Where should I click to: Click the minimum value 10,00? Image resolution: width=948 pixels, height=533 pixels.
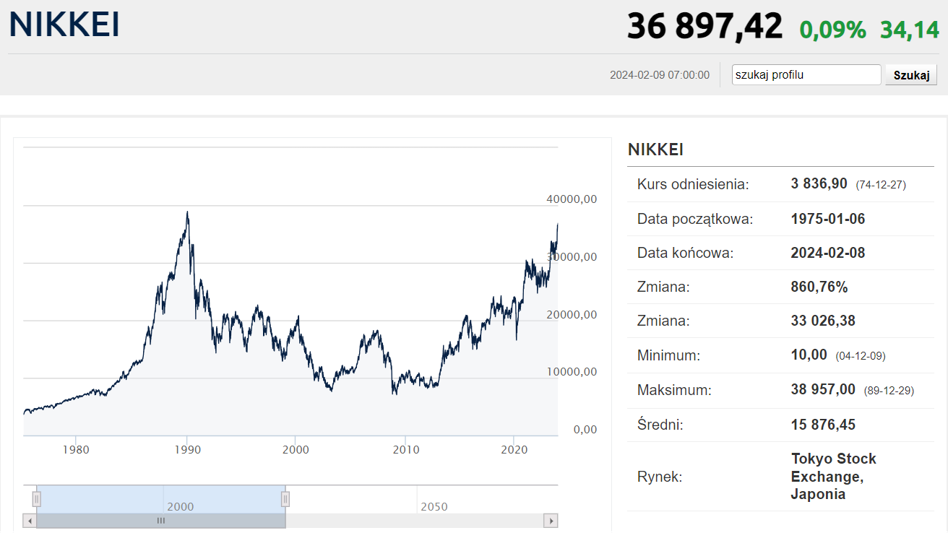click(x=808, y=355)
